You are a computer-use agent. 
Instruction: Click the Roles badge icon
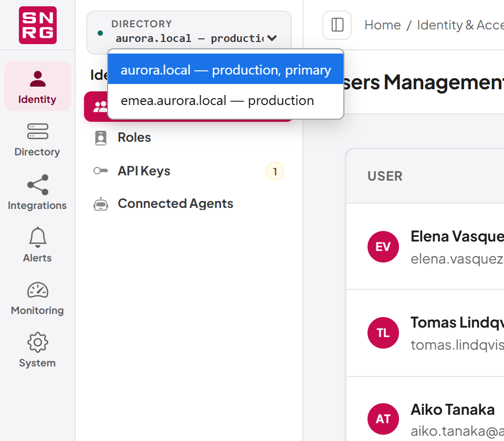(x=101, y=138)
